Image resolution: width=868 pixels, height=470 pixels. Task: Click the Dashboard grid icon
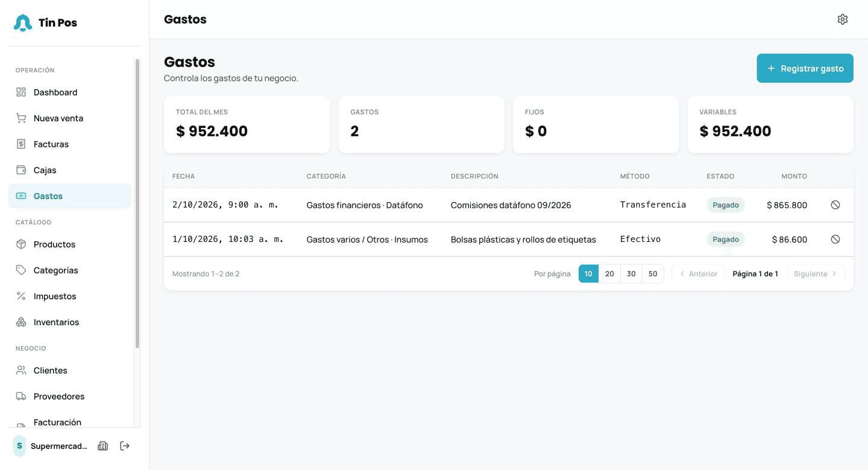tap(21, 92)
